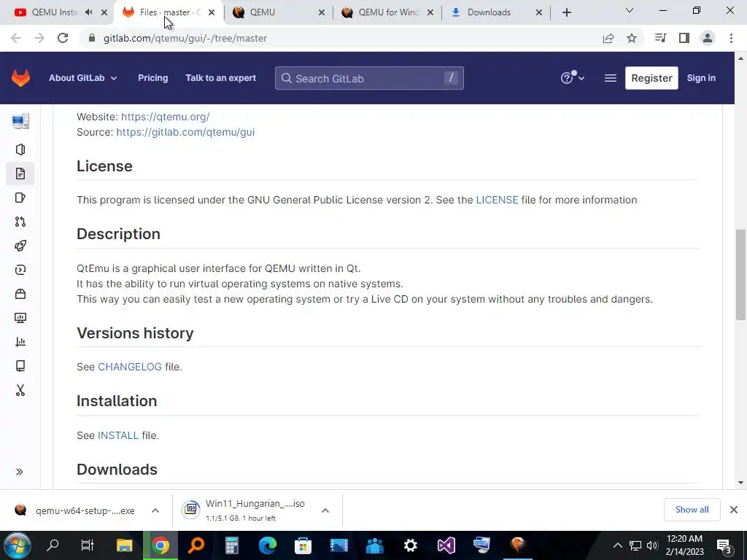Open Chrome three-dot menu
Image resolution: width=747 pixels, height=560 pixels.
[731, 38]
